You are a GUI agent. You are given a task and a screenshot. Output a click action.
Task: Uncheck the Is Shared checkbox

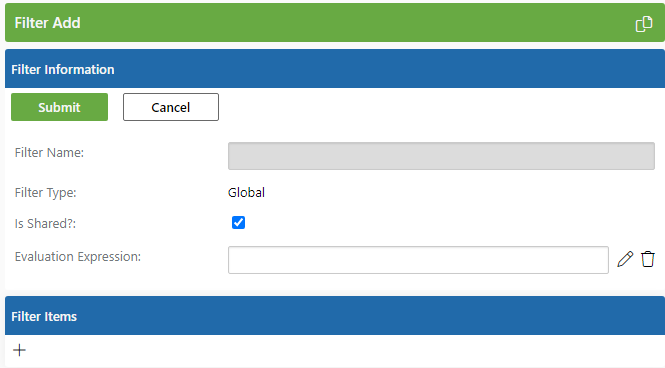[238, 223]
